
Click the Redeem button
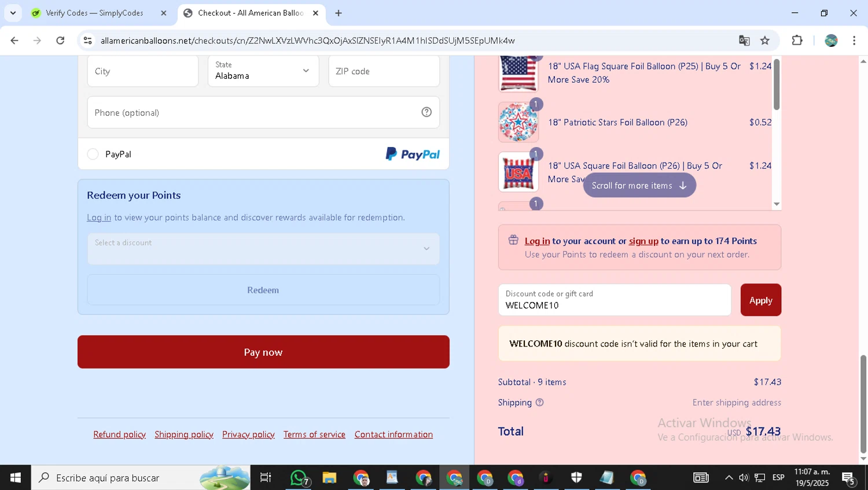coord(263,290)
